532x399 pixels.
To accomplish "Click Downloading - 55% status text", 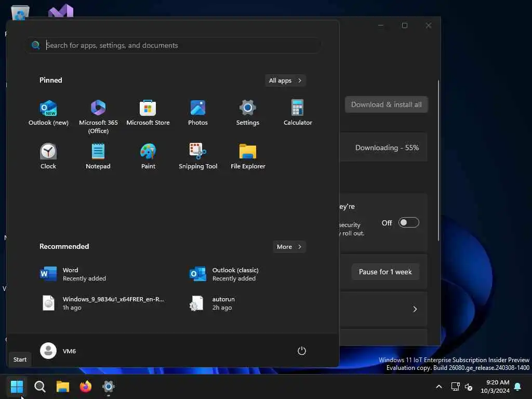I will pos(387,148).
